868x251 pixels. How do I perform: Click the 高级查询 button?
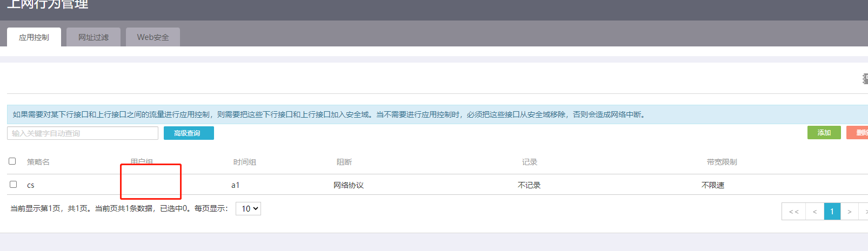coord(189,133)
